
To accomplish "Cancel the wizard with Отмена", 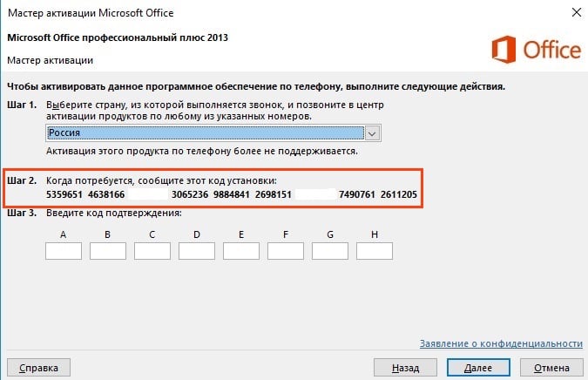I will (551, 368).
